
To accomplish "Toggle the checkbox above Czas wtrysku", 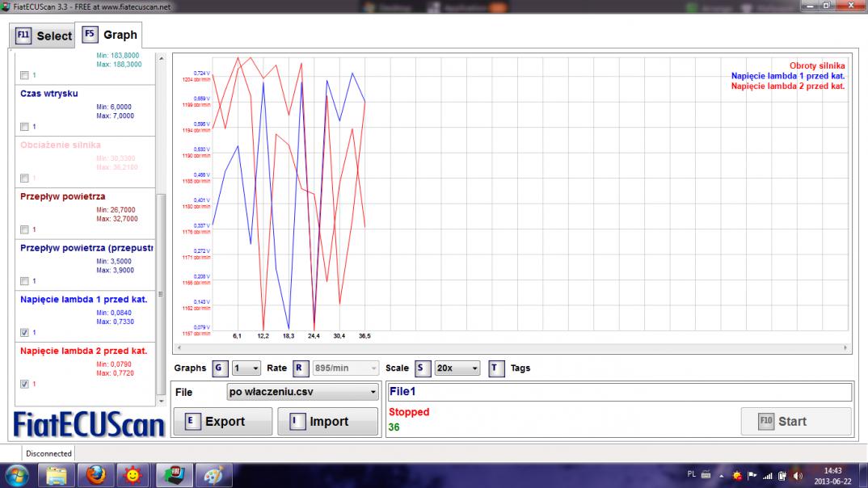I will point(24,75).
